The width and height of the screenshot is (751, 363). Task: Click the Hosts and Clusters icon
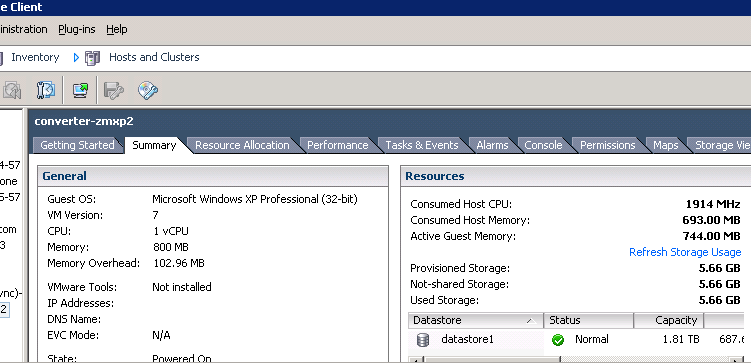[92, 58]
